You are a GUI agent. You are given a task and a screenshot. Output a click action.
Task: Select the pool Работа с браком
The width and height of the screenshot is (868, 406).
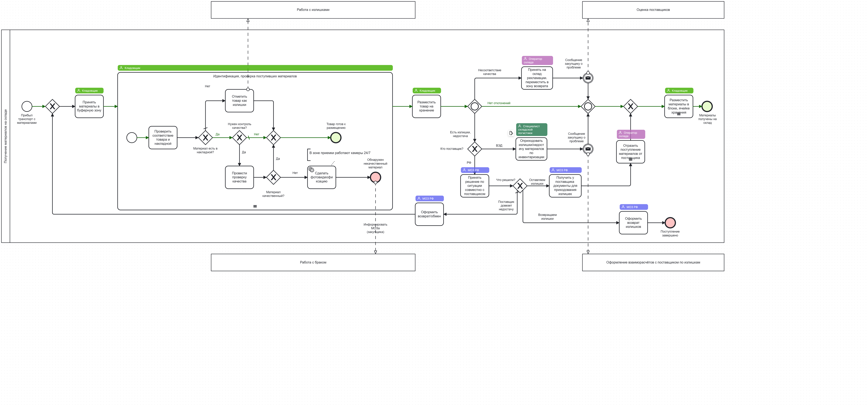(x=313, y=262)
